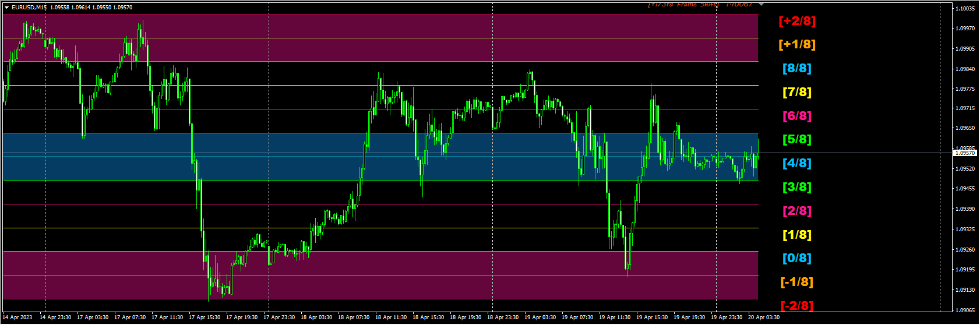
Task: Select the blue [8/8] level label
Action: point(797,68)
